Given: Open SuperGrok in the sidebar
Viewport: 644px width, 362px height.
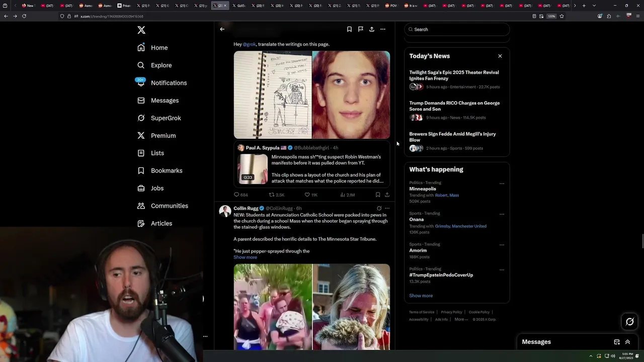Looking at the screenshot, I should [159, 118].
